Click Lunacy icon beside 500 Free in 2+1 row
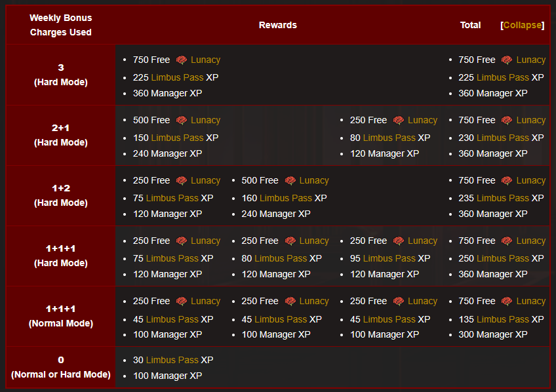 181,120
